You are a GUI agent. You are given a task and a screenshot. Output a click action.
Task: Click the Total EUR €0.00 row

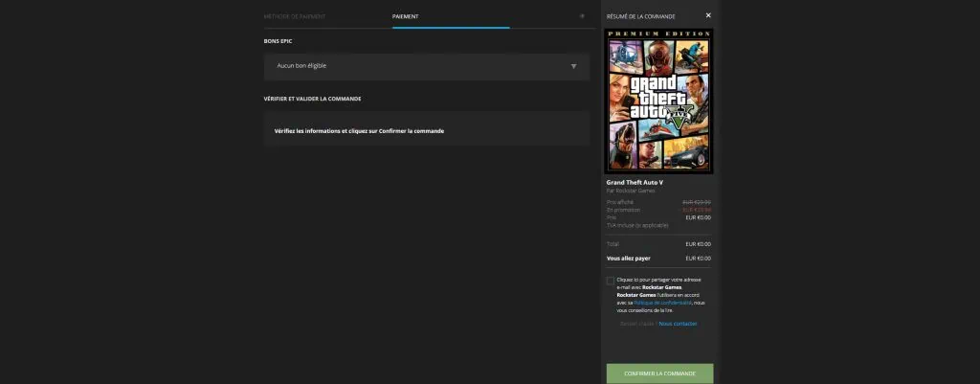coord(658,243)
